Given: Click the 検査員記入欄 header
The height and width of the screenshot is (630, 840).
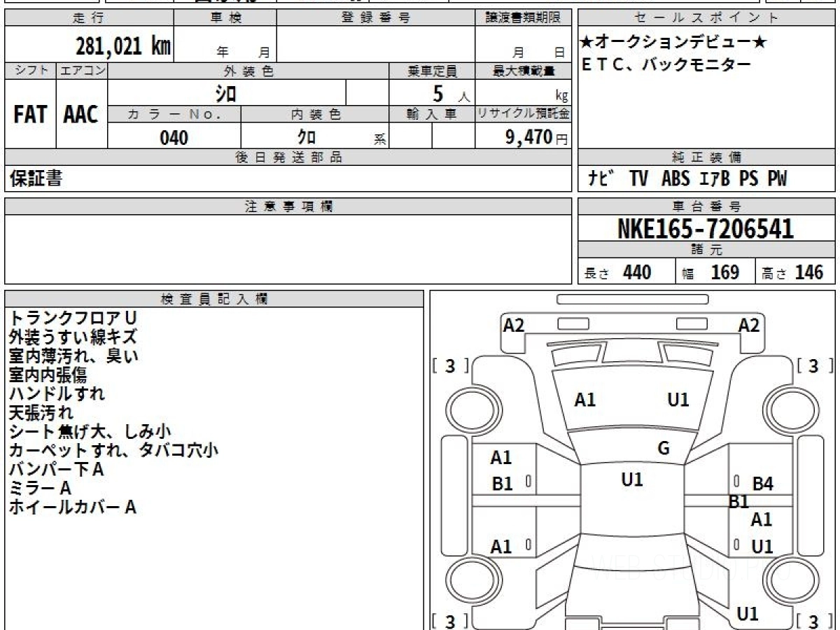Looking at the screenshot, I should click(214, 299).
